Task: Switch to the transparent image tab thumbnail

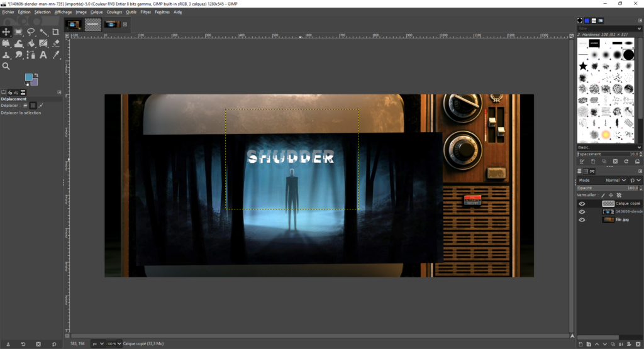Action: pos(93,25)
